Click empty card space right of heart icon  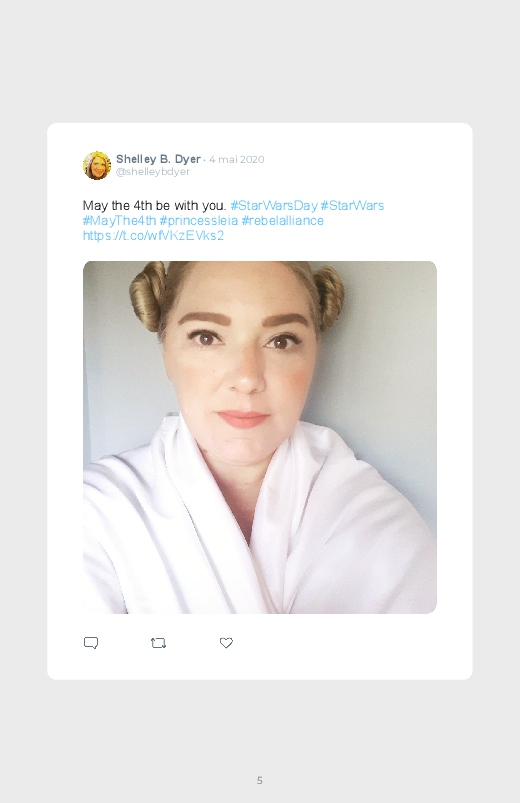pos(348,643)
